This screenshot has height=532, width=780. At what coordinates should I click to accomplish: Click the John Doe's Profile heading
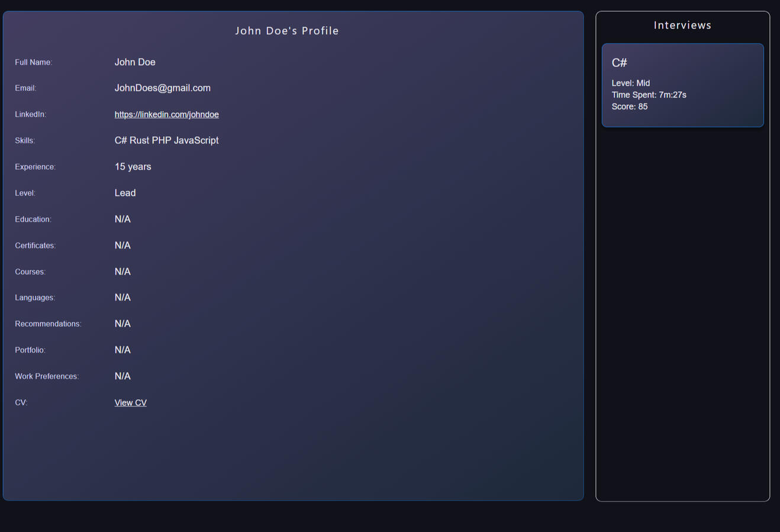tap(287, 31)
